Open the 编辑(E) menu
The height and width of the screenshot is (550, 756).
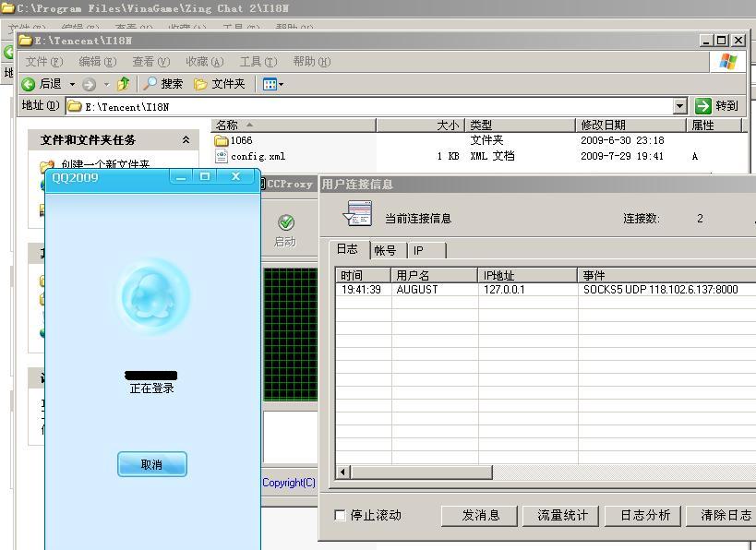point(98,62)
